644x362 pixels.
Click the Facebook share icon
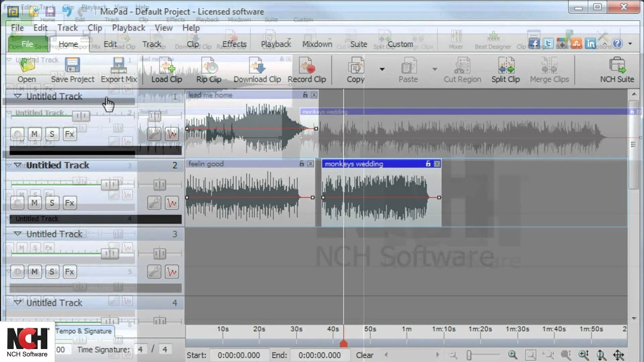(x=534, y=44)
